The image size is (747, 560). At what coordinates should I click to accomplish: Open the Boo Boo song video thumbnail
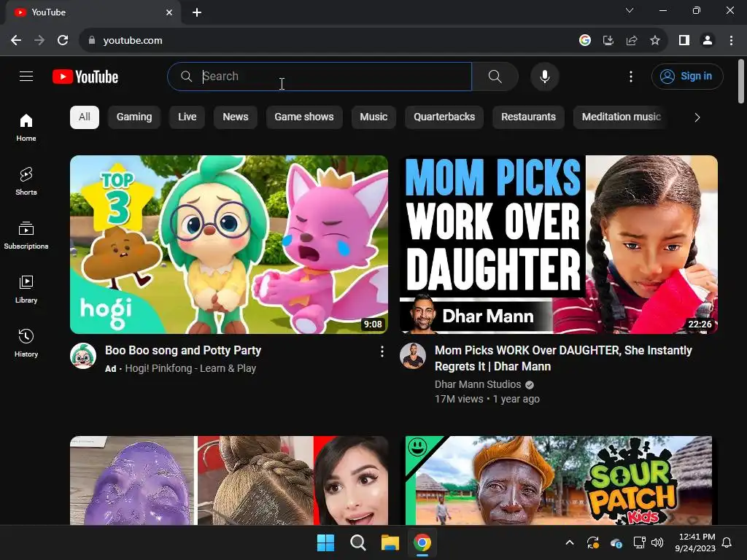click(228, 244)
